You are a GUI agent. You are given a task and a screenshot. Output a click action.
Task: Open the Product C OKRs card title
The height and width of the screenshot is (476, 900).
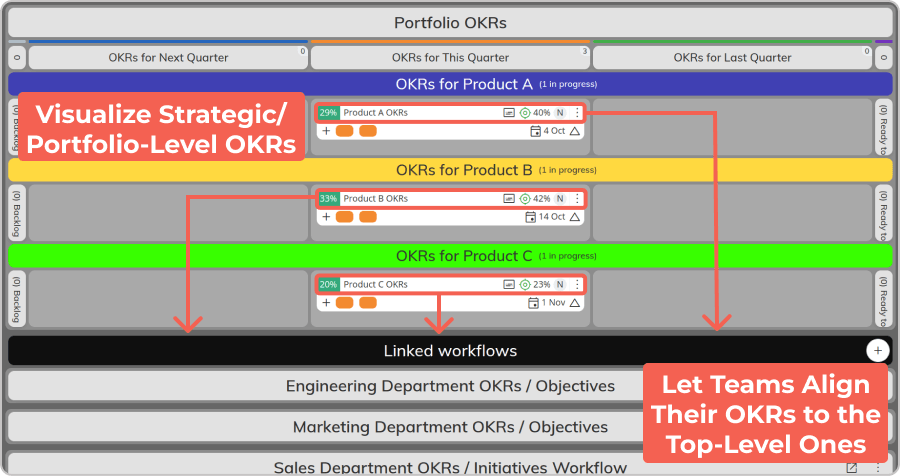pos(375,284)
